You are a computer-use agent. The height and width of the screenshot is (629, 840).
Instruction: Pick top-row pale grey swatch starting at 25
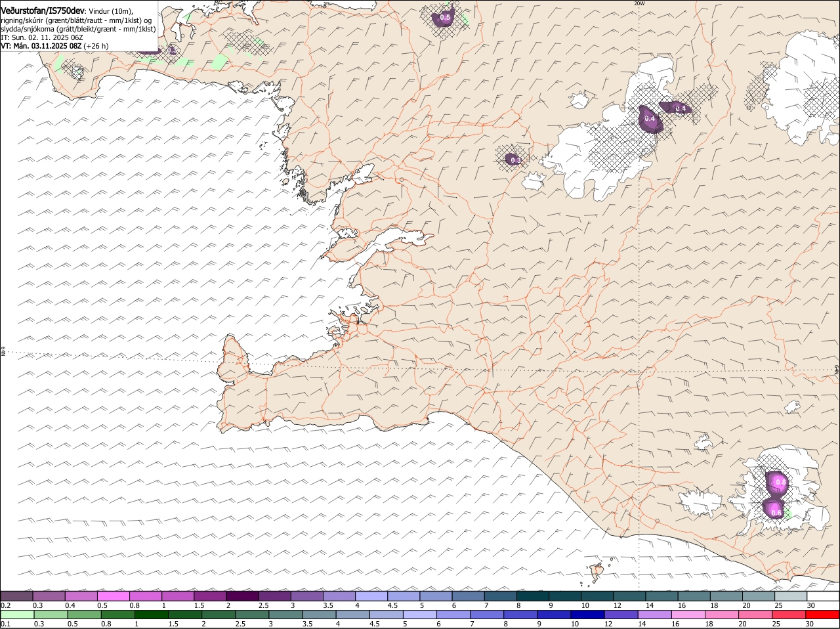(x=791, y=596)
